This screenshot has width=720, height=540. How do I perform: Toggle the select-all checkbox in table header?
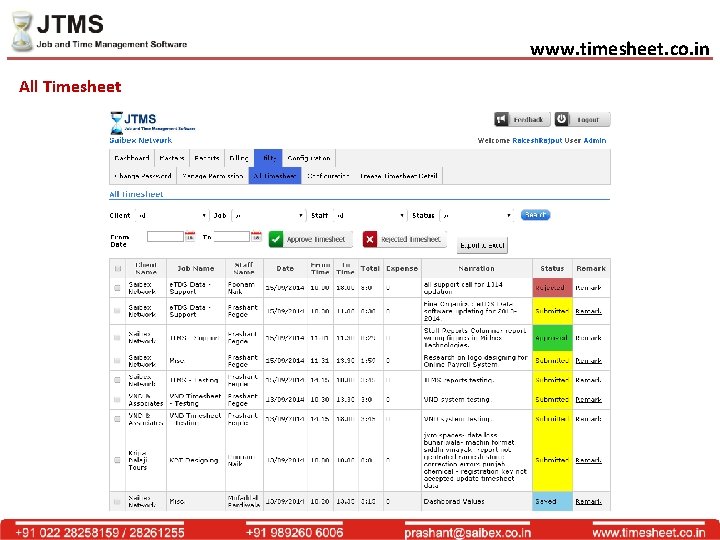[x=118, y=269]
